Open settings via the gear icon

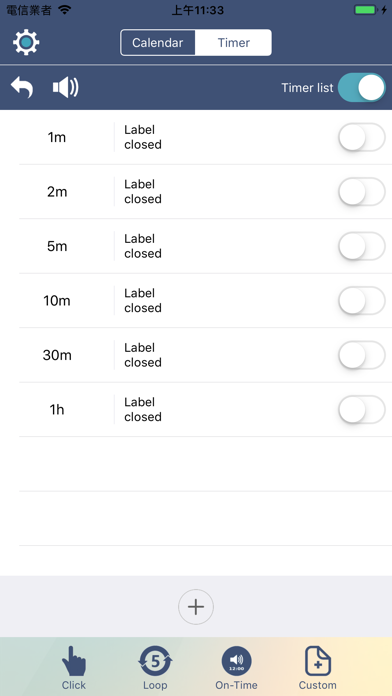(26, 43)
